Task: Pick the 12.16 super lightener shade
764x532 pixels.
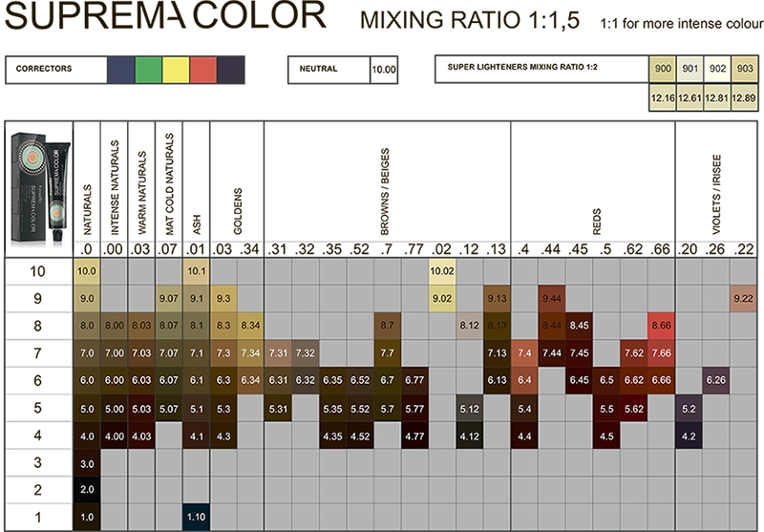Action: [x=663, y=98]
